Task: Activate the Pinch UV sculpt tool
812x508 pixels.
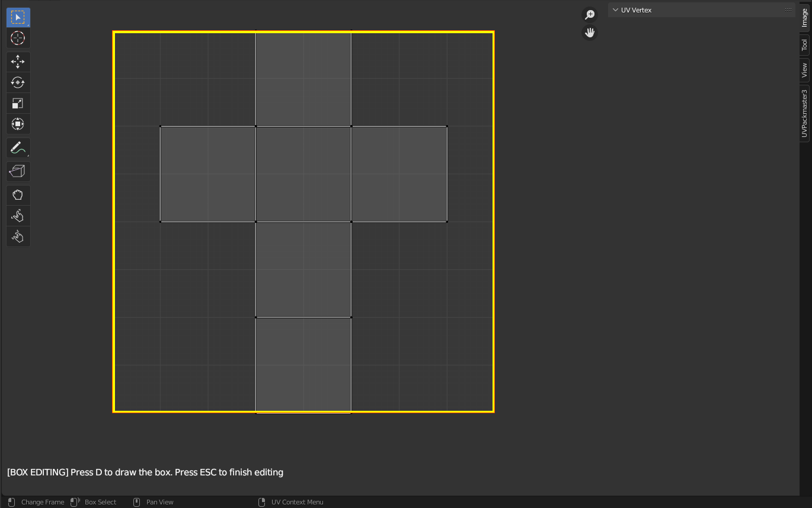Action: pyautogui.click(x=18, y=236)
